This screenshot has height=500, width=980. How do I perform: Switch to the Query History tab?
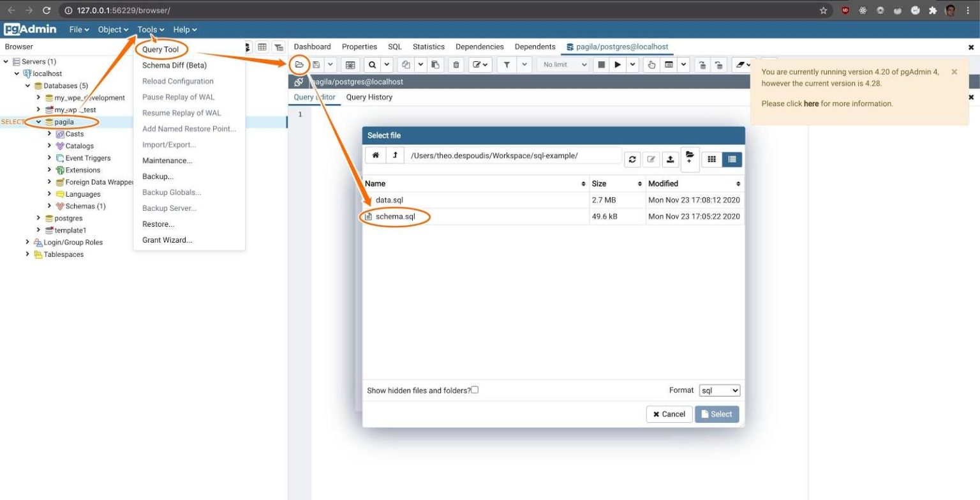369,97
